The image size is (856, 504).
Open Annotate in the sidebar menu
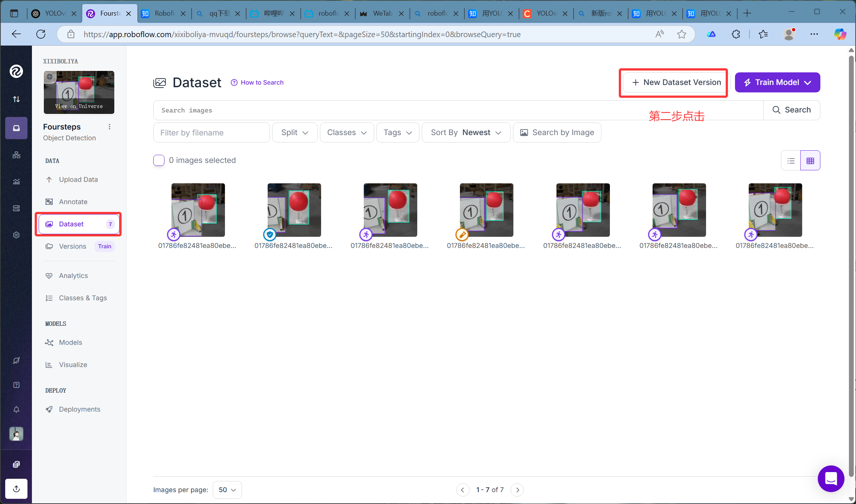pyautogui.click(x=73, y=202)
